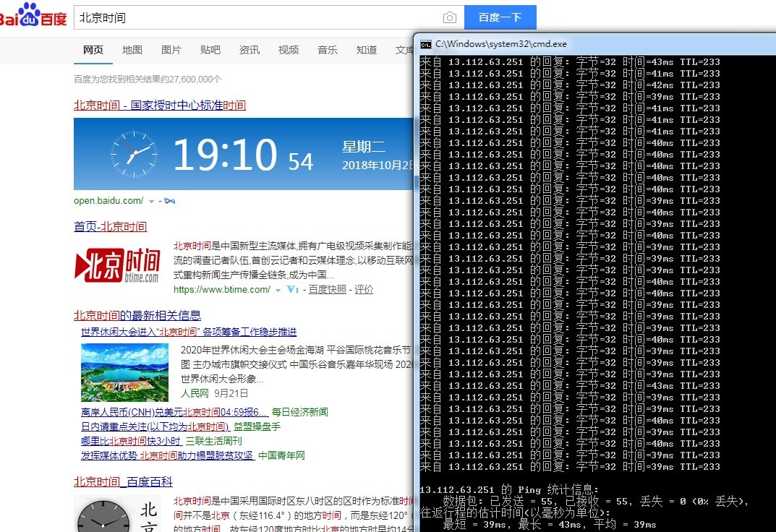776x532 pixels.
Task: Switch to the 地图 tab
Action: (x=132, y=50)
